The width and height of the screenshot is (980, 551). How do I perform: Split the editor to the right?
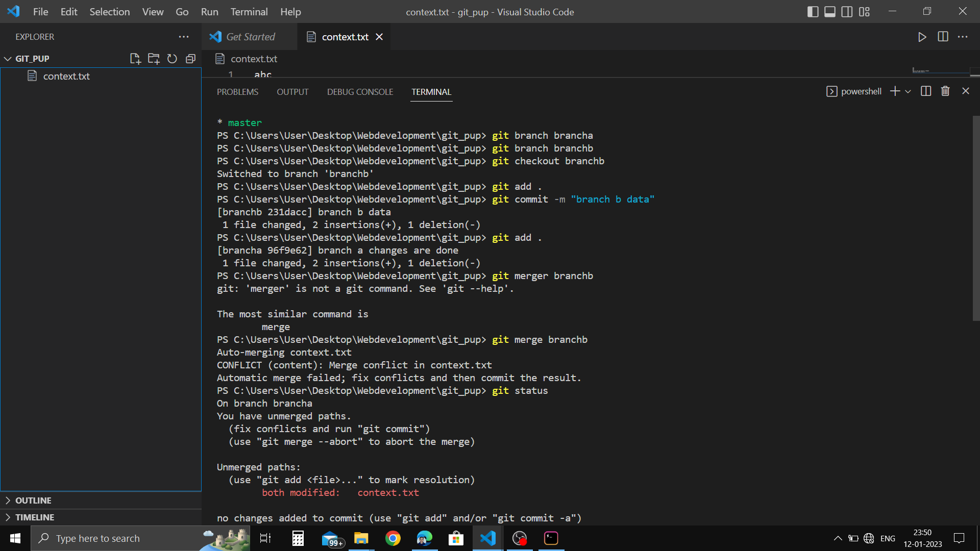tap(943, 37)
